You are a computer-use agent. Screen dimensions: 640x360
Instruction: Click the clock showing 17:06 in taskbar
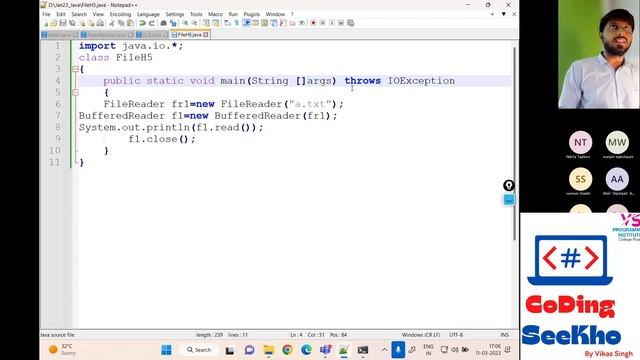coord(488,350)
